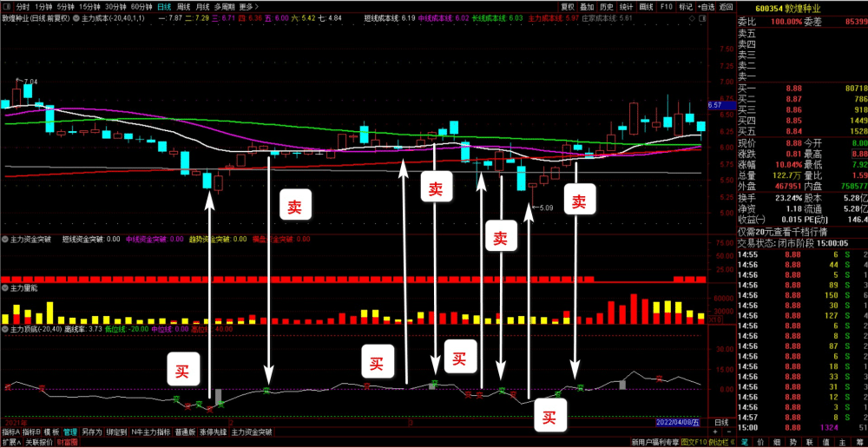Open the 主力资金突破 indicator tab

pyautogui.click(x=252, y=432)
